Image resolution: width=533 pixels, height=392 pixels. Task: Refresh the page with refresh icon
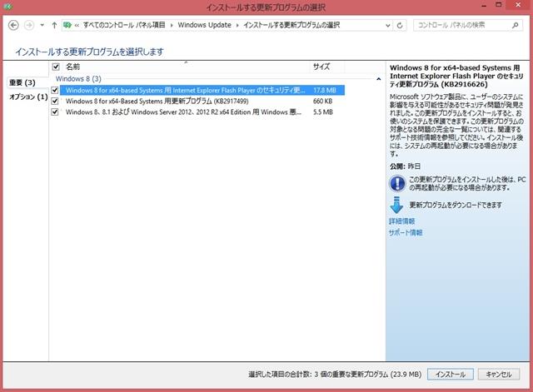pos(400,26)
